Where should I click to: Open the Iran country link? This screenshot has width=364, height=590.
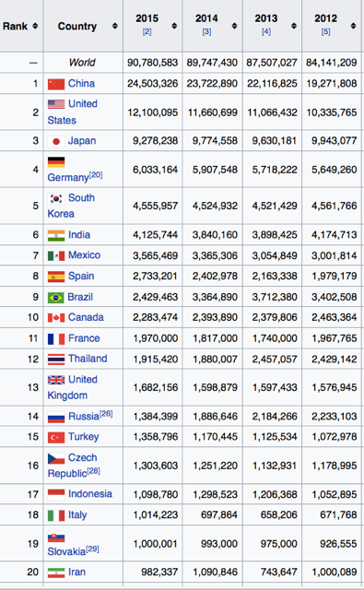(76, 572)
